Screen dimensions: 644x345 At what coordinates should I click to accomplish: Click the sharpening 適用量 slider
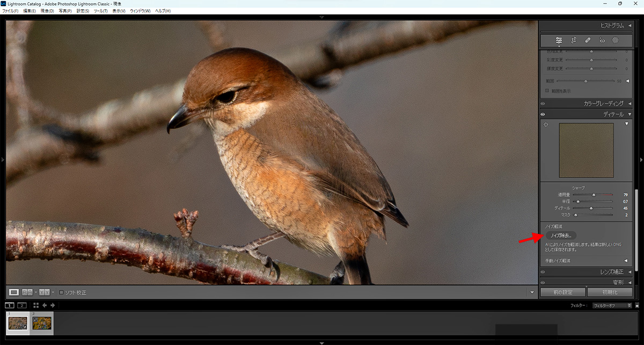(x=594, y=195)
